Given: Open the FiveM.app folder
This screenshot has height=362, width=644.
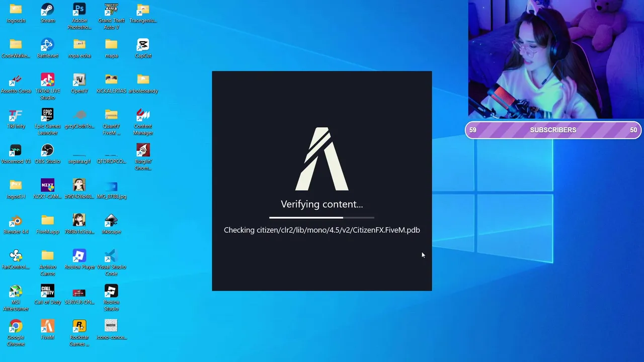Looking at the screenshot, I should [x=47, y=225].
